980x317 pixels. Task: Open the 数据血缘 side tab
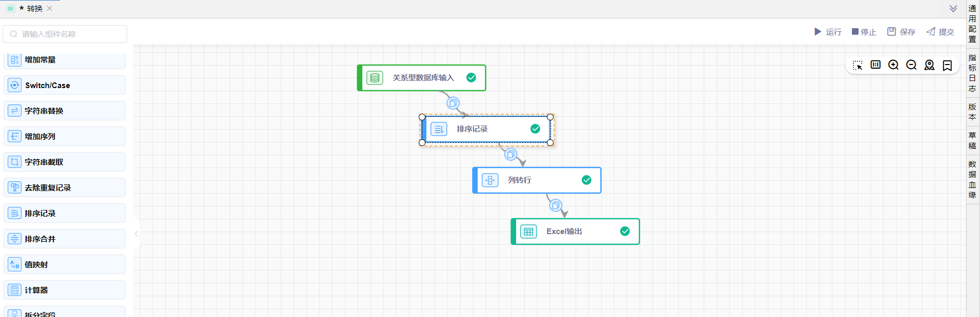pos(972,179)
